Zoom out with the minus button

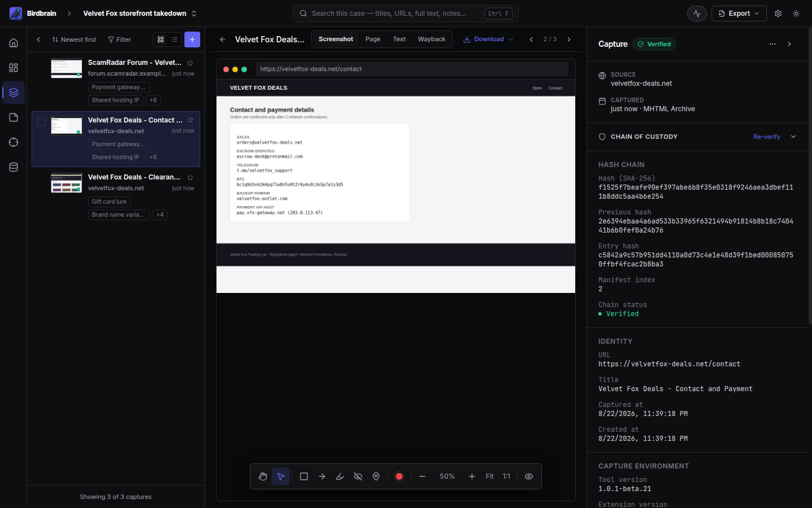click(x=422, y=476)
